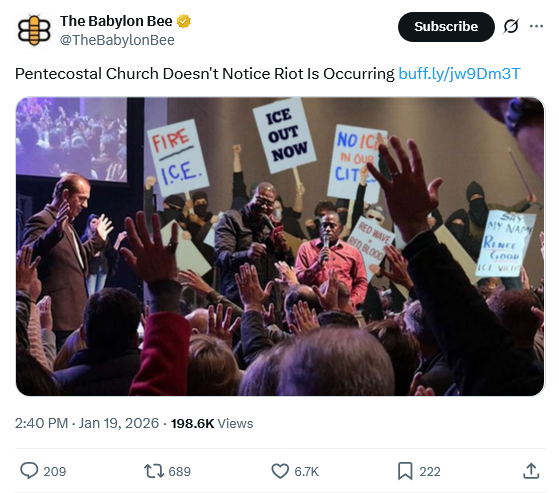Viewport: 559px width, 493px height.
Task: Click the 689 reposts count
Action: [x=179, y=472]
